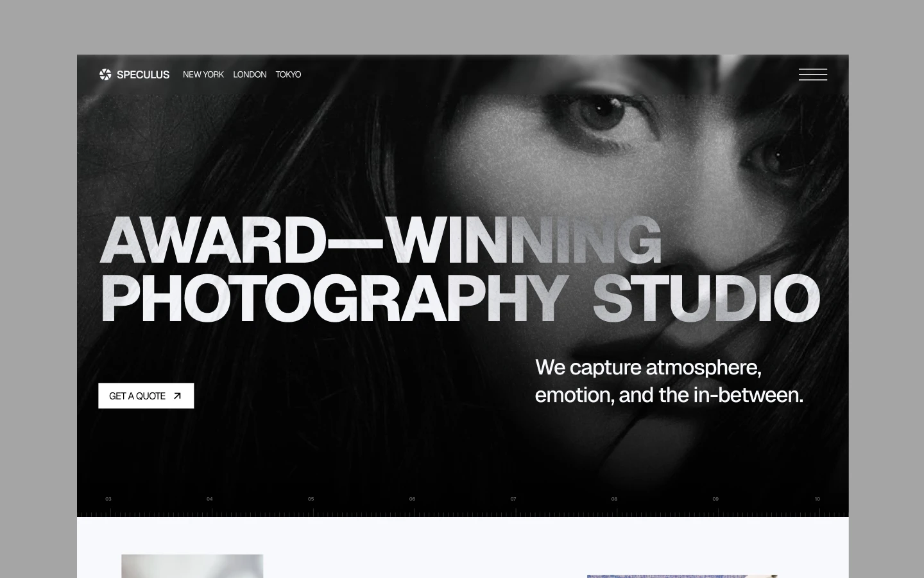This screenshot has height=578, width=924.
Task: Click the AWARD—WINNING headline text
Action: tap(381, 241)
